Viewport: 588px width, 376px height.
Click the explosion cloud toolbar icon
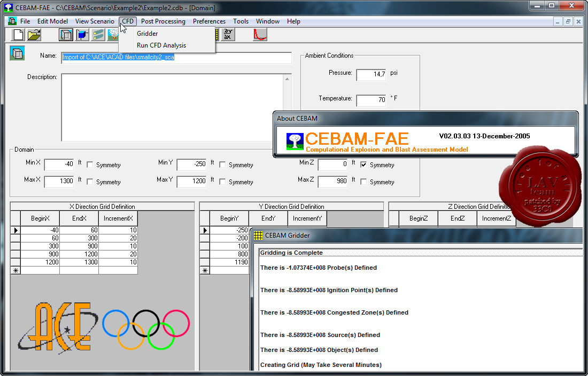click(x=113, y=35)
